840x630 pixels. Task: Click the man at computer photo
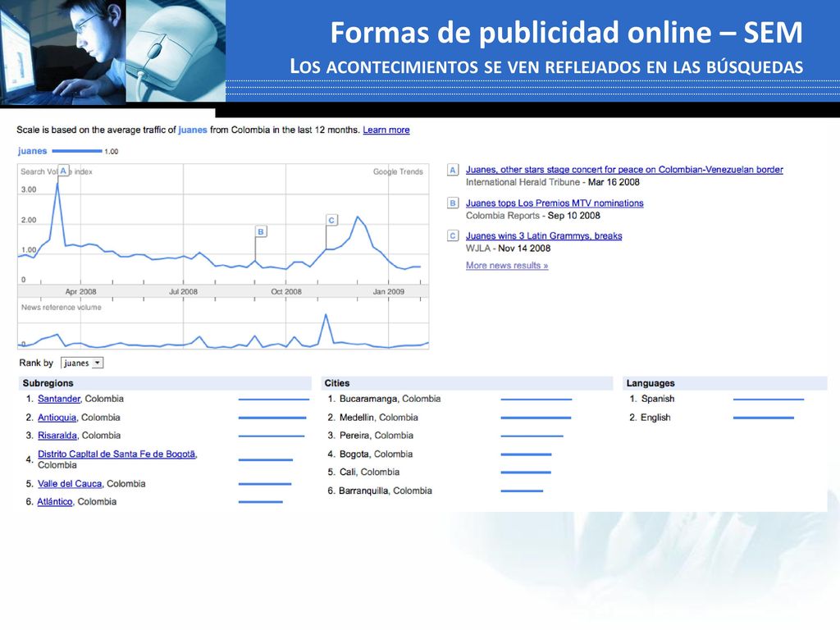tap(62, 52)
